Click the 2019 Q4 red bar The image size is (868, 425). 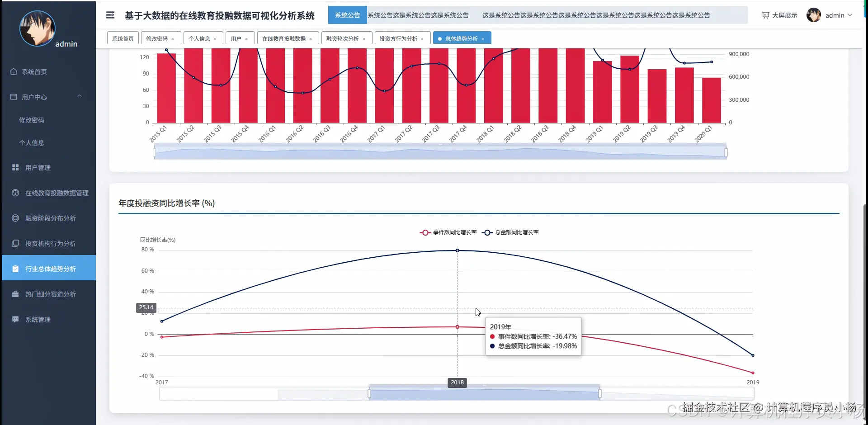684,95
